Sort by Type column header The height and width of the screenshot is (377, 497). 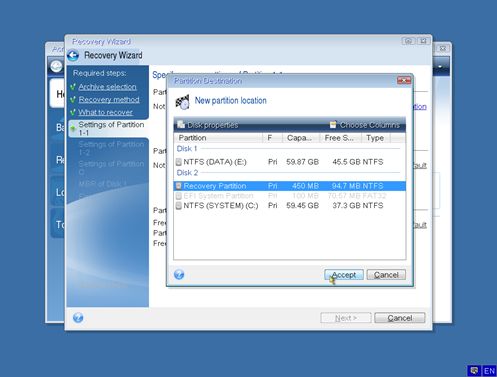click(376, 138)
